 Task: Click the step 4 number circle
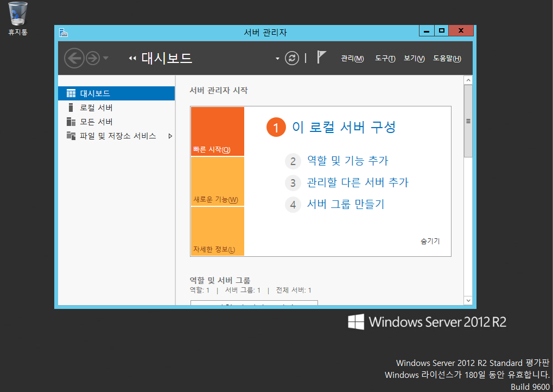pyautogui.click(x=293, y=205)
